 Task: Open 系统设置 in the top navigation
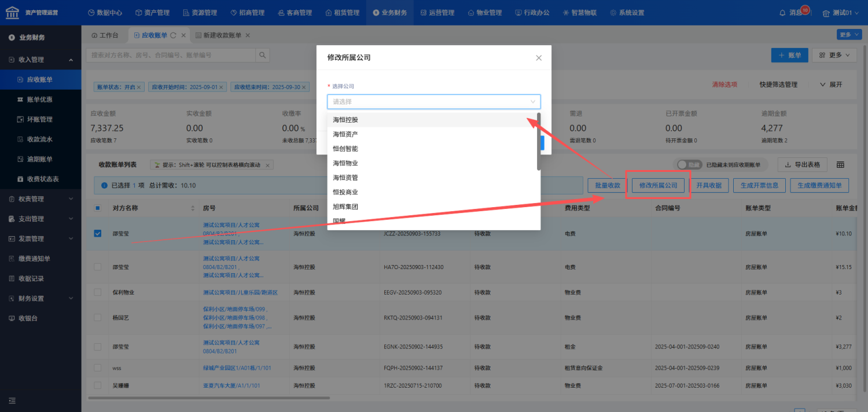627,13
